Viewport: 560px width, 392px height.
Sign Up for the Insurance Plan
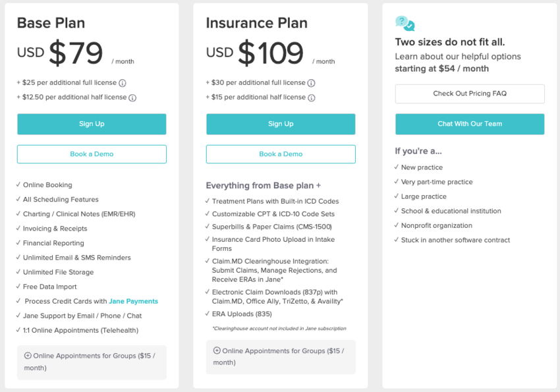[281, 124]
